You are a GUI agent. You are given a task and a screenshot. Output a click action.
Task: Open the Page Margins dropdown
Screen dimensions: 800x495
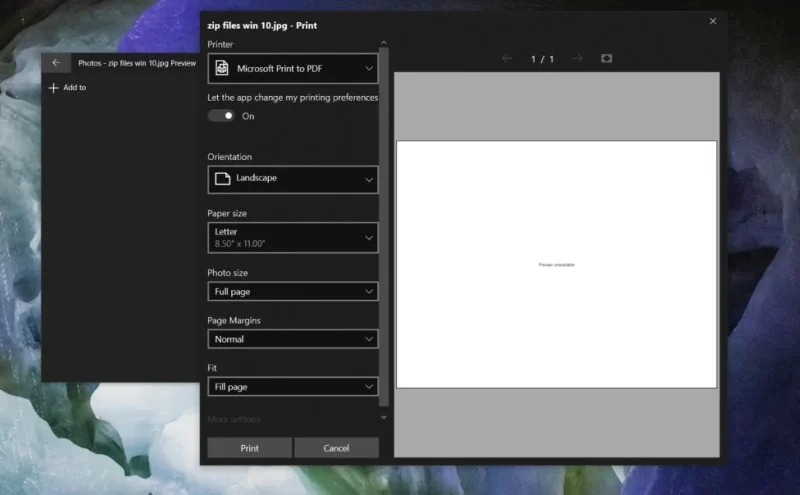[x=293, y=339]
